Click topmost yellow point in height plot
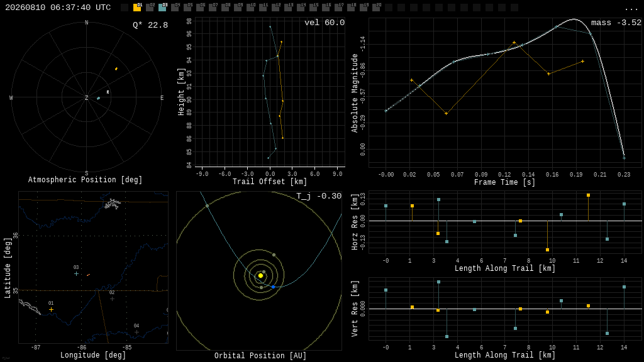 [x=281, y=42]
